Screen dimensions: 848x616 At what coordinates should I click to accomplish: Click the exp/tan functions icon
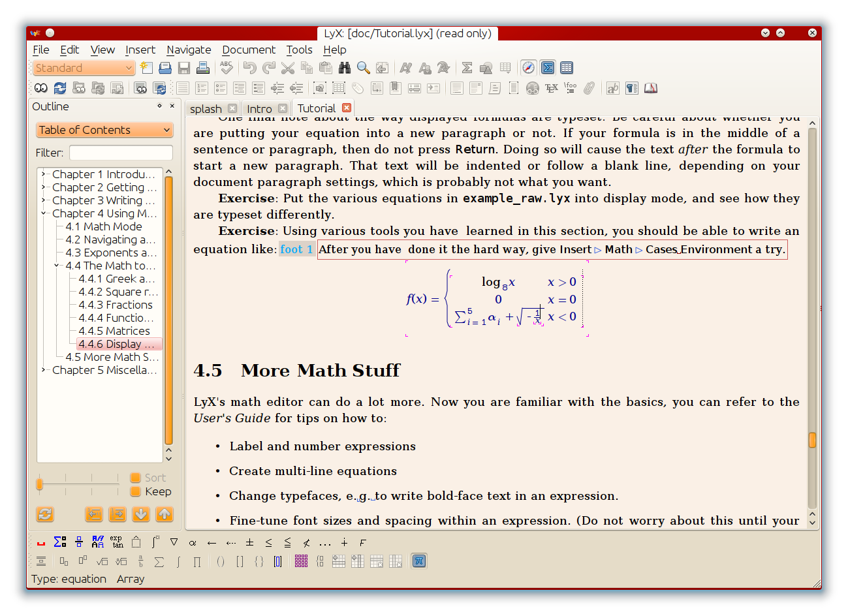[116, 542]
